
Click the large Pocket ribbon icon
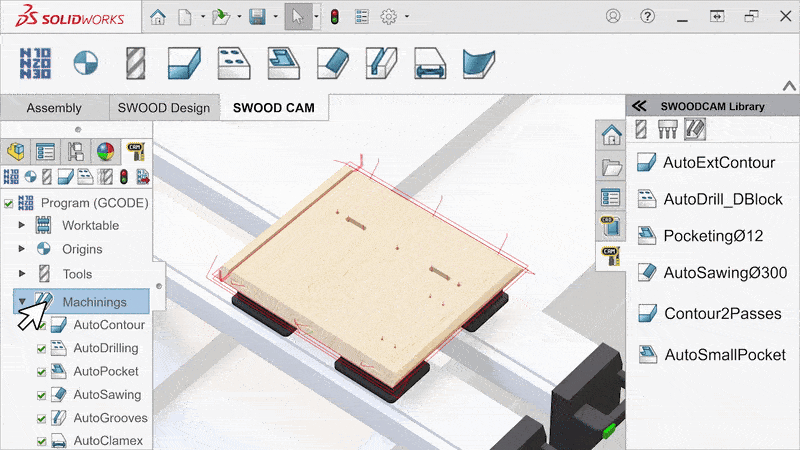[283, 63]
